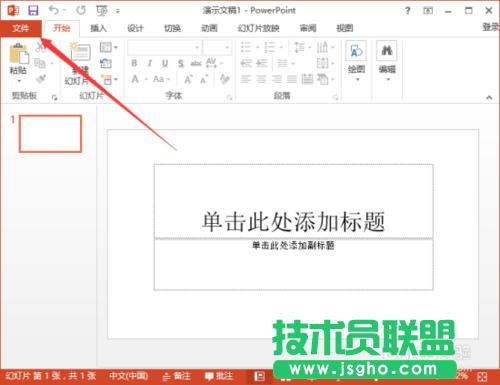Expand the Paste (粘贴) options arrow
Image resolution: width=500 pixels, height=385 pixels.
coord(19,81)
